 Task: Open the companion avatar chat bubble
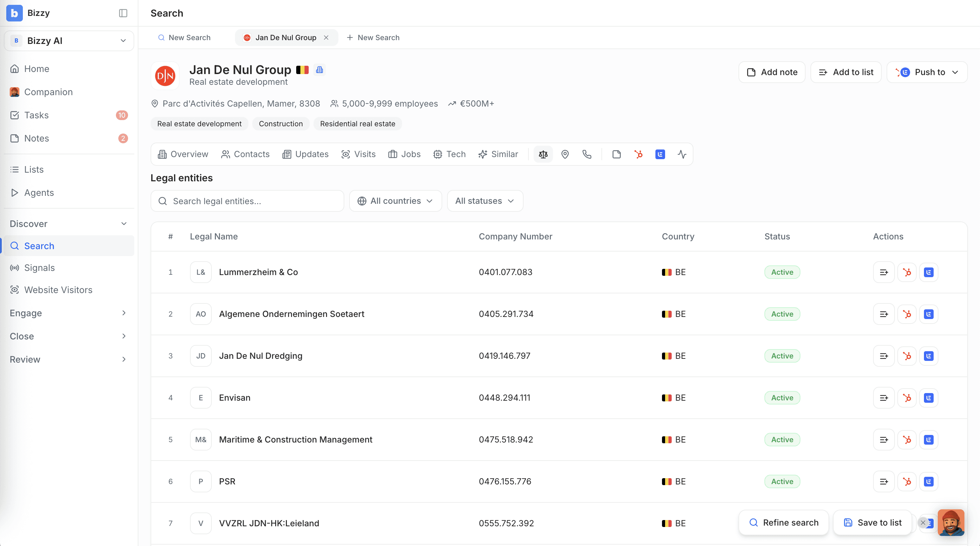click(951, 522)
